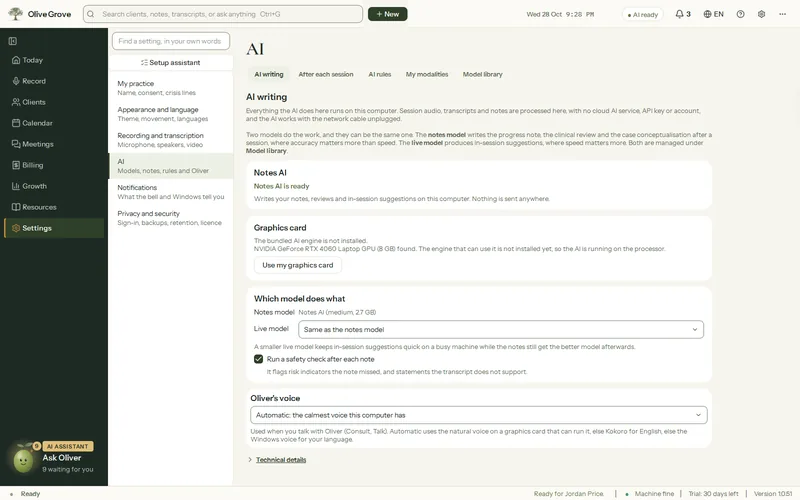Click the search magnifier icon
800x500 pixels.
tap(91, 14)
